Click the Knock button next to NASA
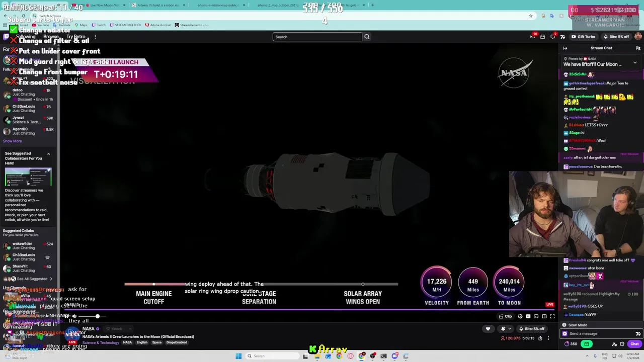The height and width of the screenshot is (362, 644). coord(115,329)
